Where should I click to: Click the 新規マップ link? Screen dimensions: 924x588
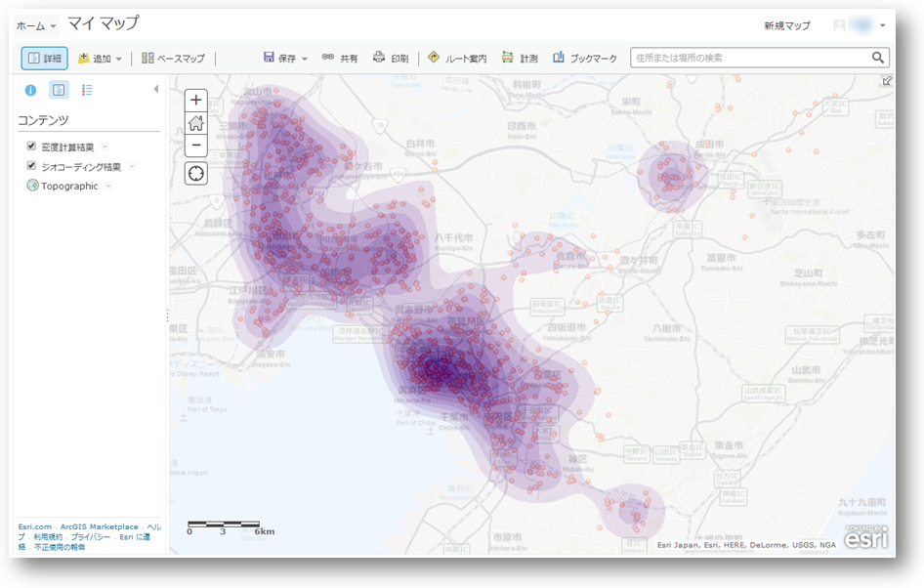[x=786, y=25]
